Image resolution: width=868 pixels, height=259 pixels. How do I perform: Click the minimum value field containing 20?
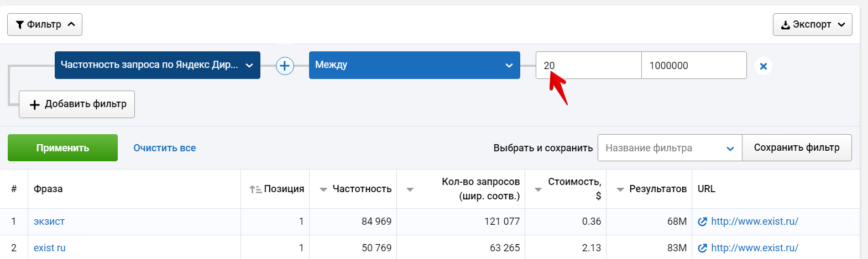tap(588, 65)
